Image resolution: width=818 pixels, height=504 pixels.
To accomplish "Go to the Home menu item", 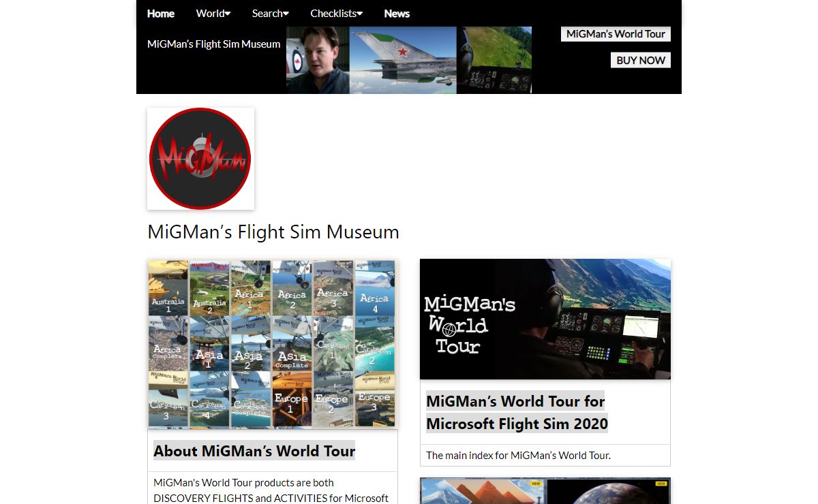I will [161, 14].
